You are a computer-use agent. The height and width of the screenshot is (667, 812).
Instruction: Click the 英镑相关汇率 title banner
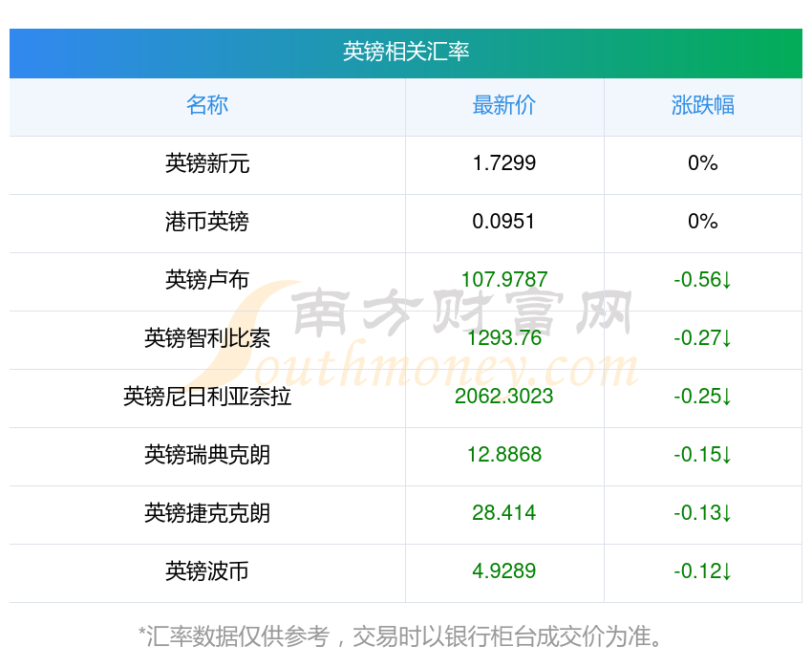coord(405,53)
